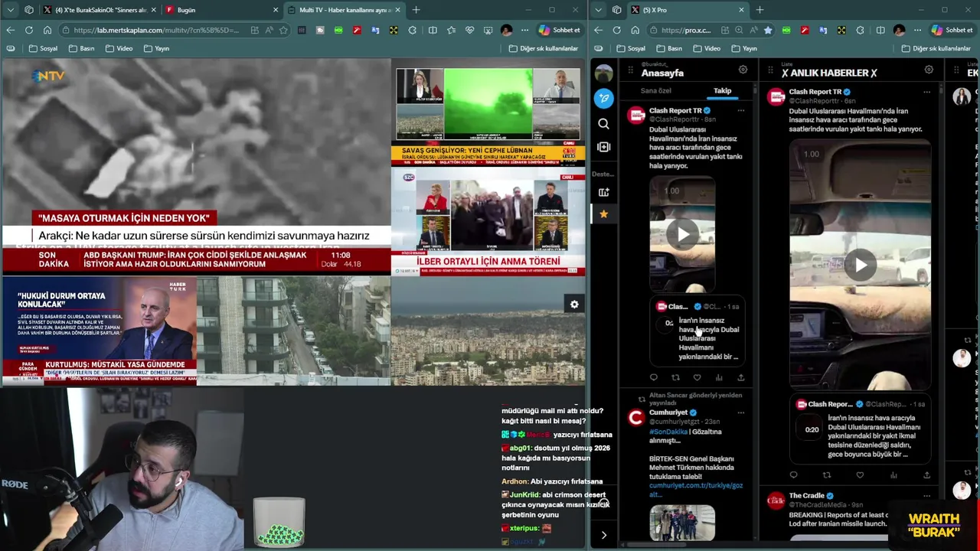Open the Cumhuriyet account name
This screenshot has height=551, width=980.
point(668,412)
